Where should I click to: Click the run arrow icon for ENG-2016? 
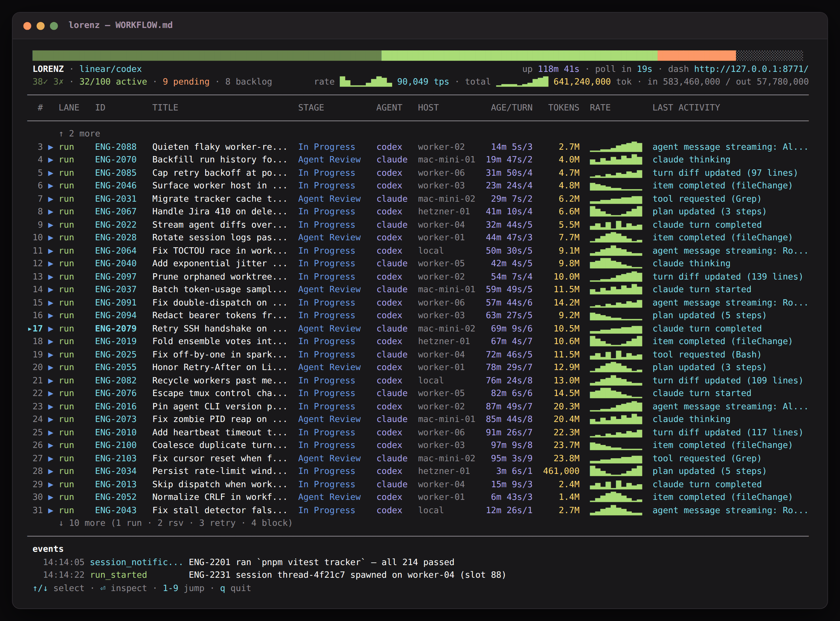[51, 406]
